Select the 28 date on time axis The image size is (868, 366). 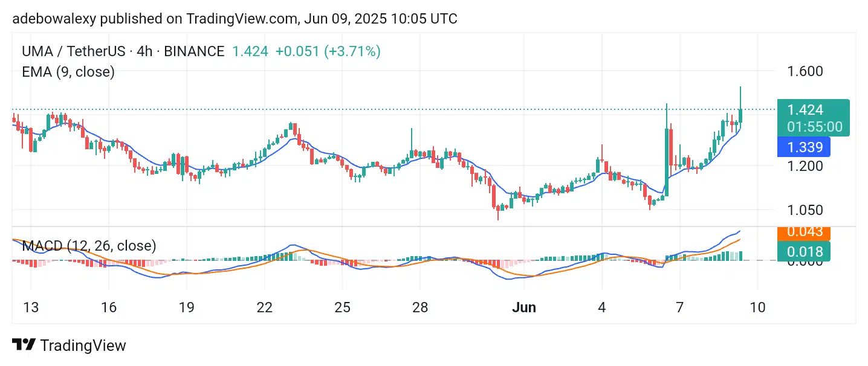click(x=420, y=307)
